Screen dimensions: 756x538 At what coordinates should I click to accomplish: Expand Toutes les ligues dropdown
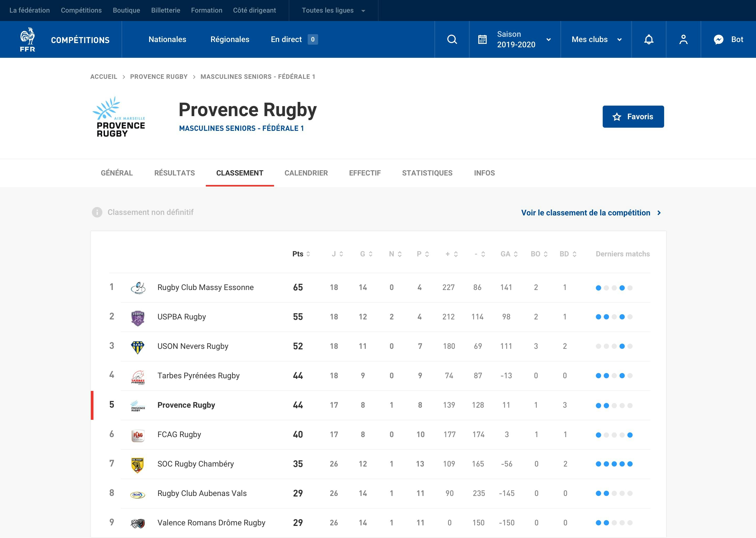coord(333,10)
